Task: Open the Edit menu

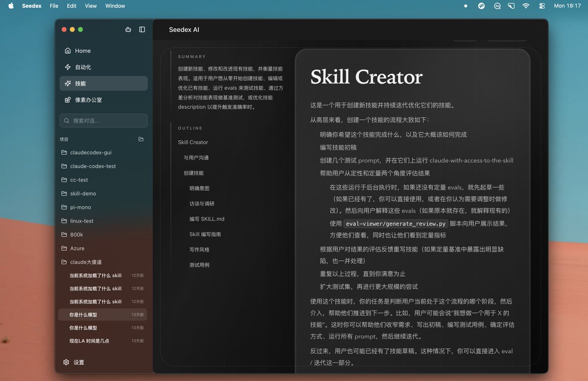Action: (72, 6)
